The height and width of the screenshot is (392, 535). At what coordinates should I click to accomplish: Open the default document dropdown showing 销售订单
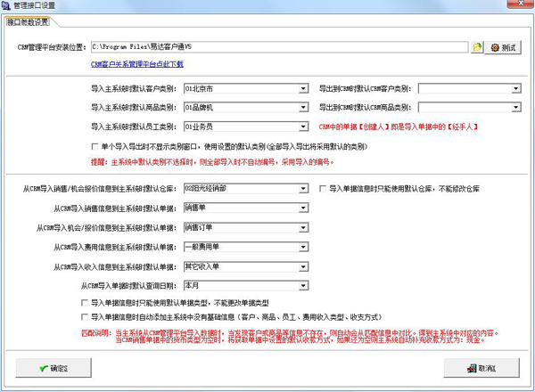303,227
